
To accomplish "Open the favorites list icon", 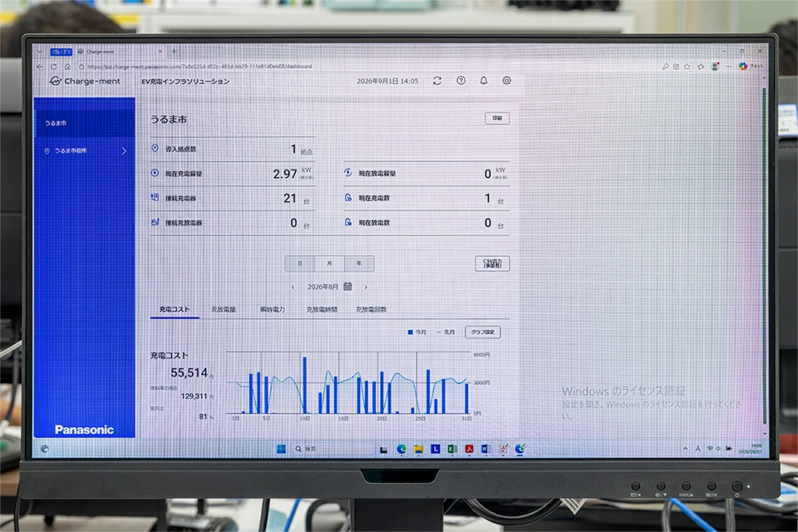I will [x=701, y=66].
